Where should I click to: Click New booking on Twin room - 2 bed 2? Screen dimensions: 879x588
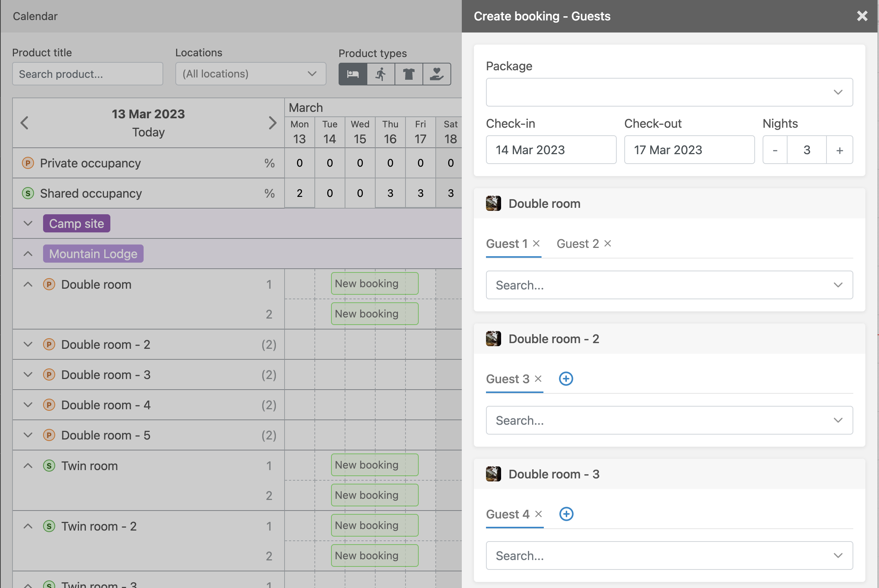pyautogui.click(x=375, y=556)
